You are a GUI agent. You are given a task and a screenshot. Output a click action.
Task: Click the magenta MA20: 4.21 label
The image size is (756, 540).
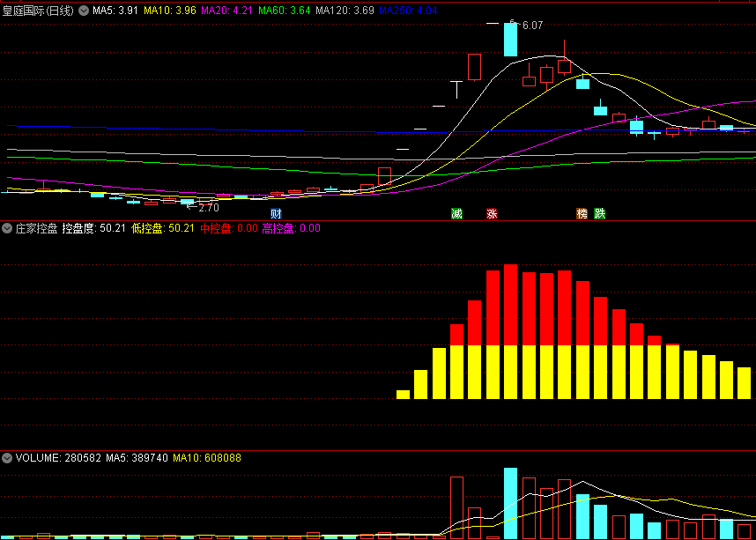[227, 11]
